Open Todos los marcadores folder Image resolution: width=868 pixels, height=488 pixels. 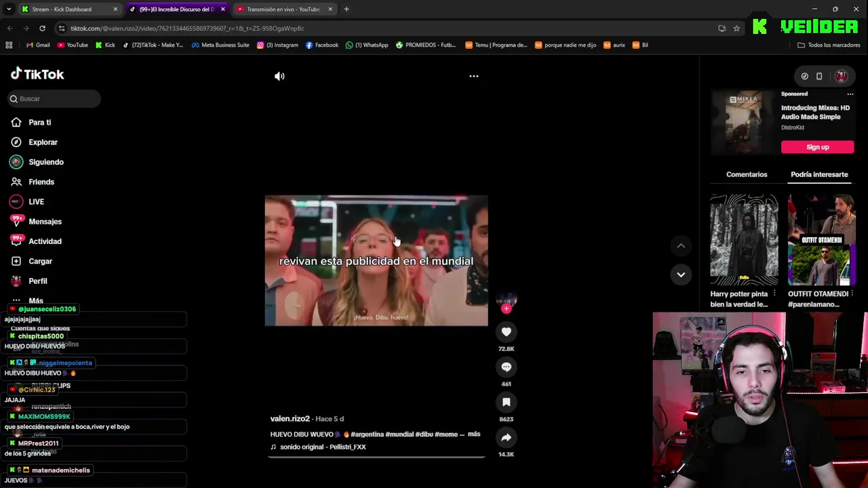[829, 45]
